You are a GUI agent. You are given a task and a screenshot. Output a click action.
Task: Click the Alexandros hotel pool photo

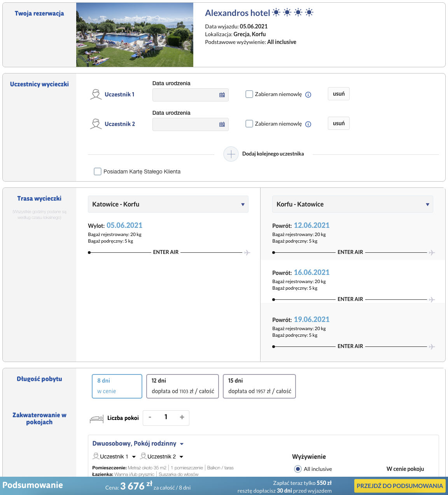135,35
